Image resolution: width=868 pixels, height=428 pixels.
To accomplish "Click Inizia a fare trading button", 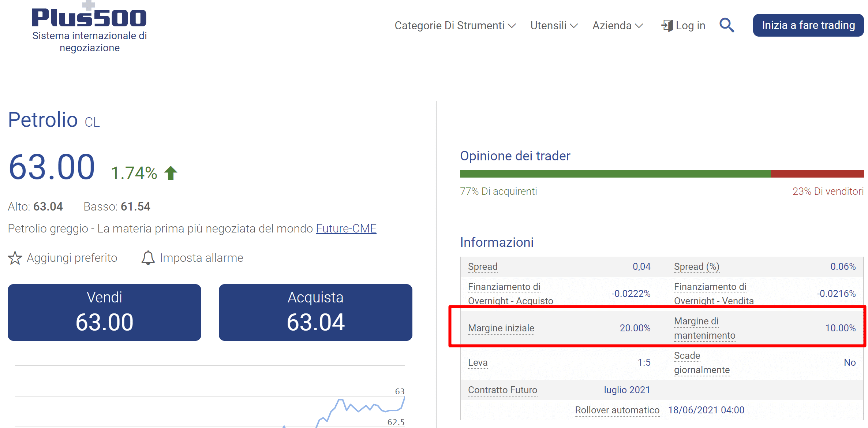I will click(808, 25).
